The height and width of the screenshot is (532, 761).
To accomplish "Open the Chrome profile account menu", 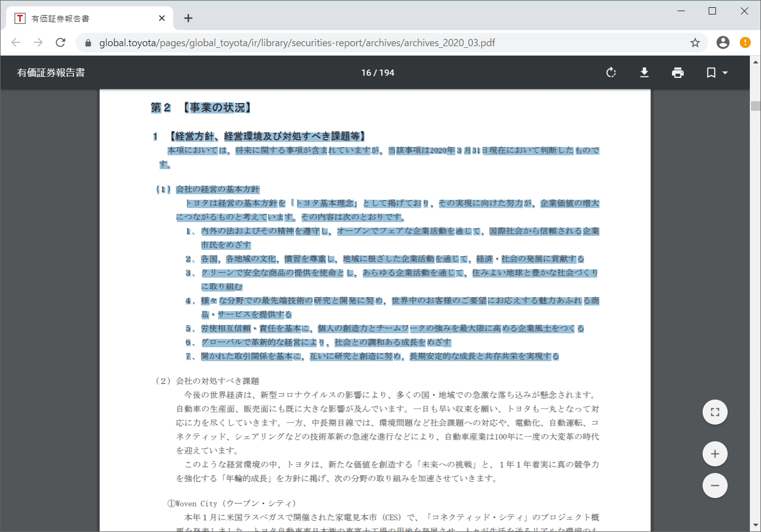I will click(x=723, y=43).
